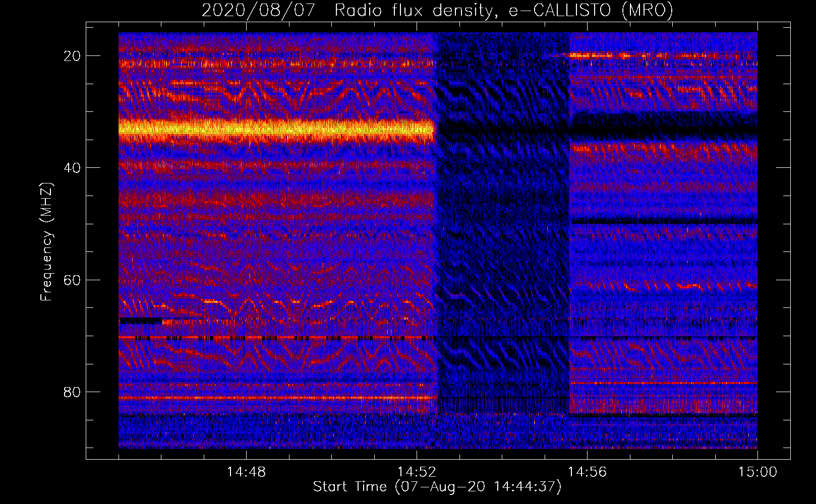Click the 40 frequency tick label
816x504 pixels.
pyautogui.click(x=73, y=168)
